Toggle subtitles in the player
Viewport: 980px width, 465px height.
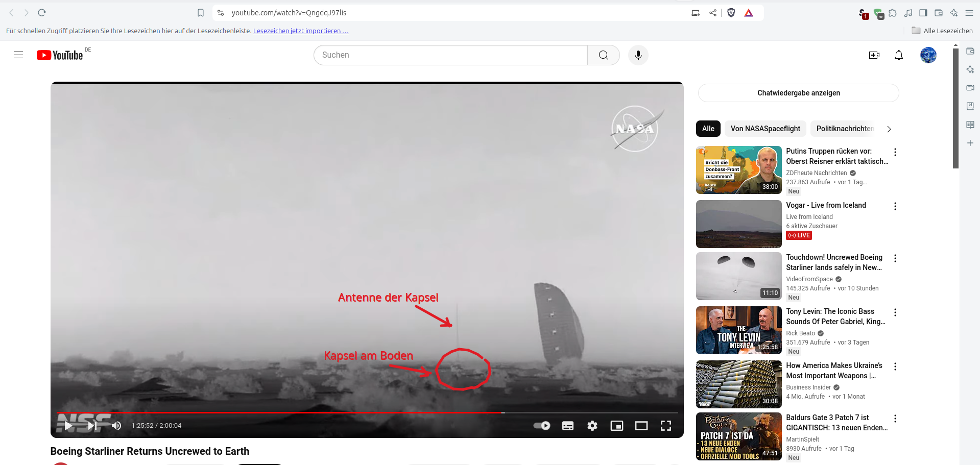click(x=568, y=426)
